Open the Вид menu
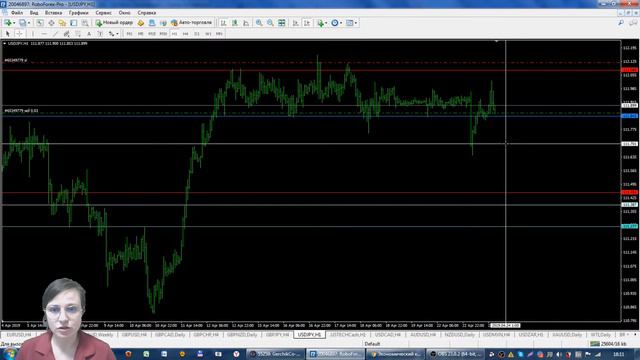Image resolution: width=640 pixels, height=360 pixels. coord(34,13)
